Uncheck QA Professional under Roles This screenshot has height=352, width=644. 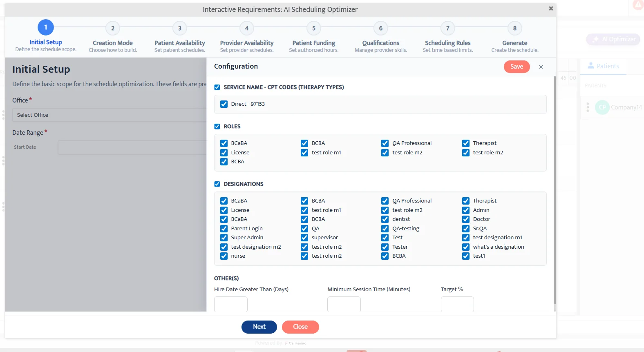pyautogui.click(x=385, y=143)
